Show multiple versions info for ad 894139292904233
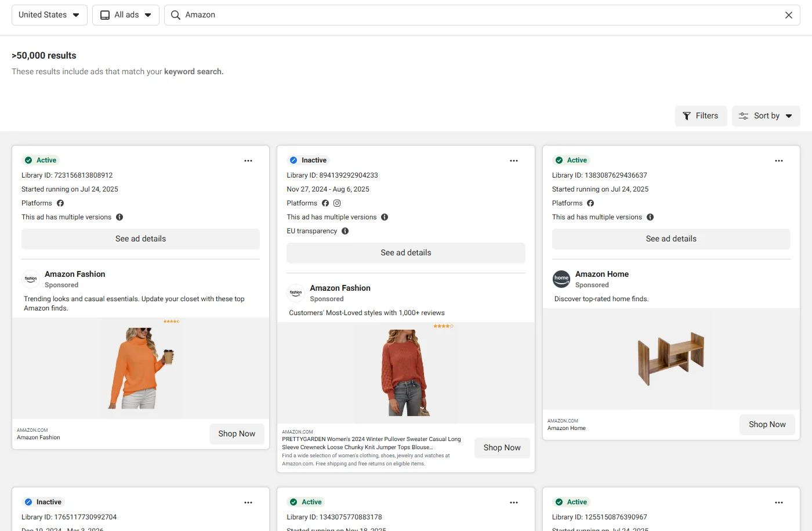 [x=385, y=217]
